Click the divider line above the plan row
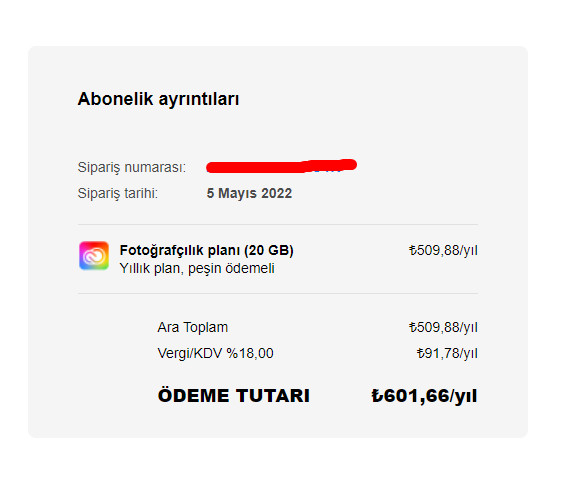Screen dimensions: 569x496 [278, 225]
